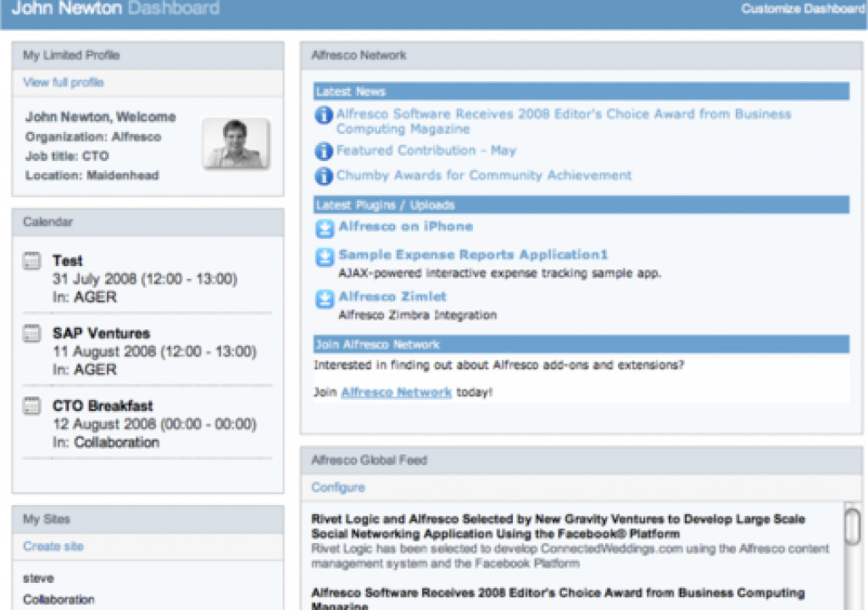The image size is (868, 610).
Task: Click the My Limited Profile panel title
Action: (71, 55)
